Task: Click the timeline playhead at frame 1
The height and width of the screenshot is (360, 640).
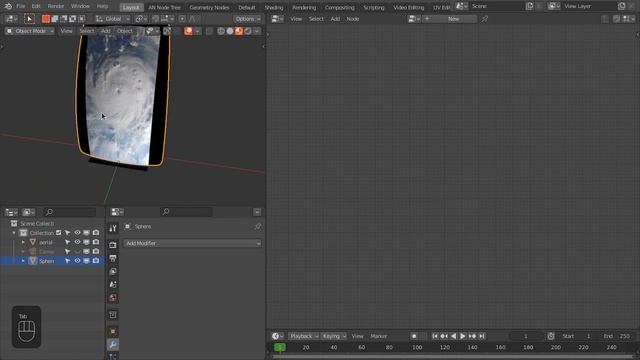Action: pos(280,347)
